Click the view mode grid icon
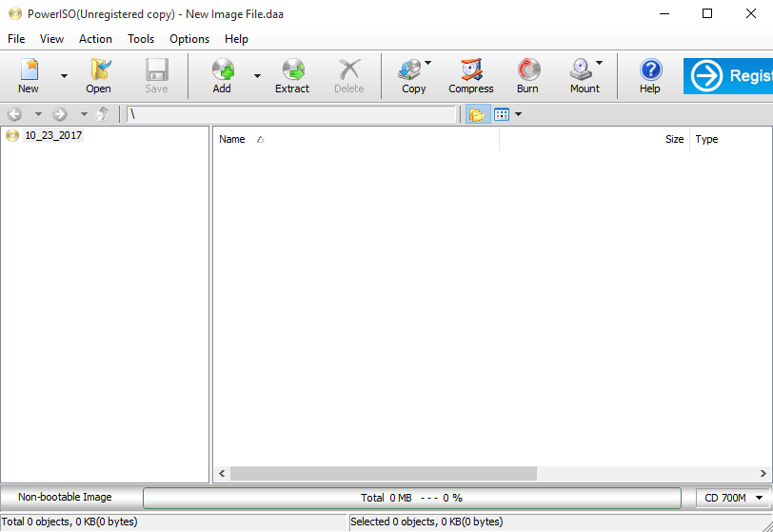Screen dimensions: 773x532 (x=502, y=114)
